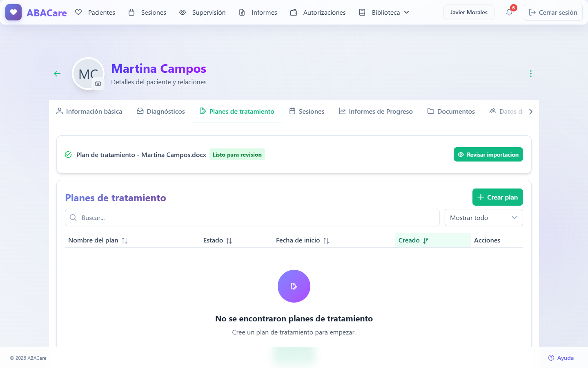Open the Informes navigation item
Image resolution: width=588 pixels, height=368 pixels.
click(x=258, y=12)
